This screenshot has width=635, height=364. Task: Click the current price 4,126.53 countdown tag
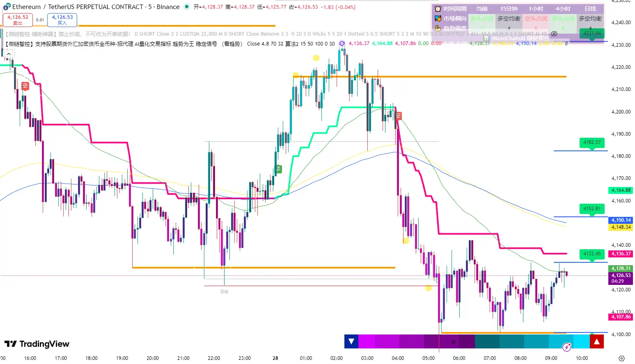[x=621, y=278]
